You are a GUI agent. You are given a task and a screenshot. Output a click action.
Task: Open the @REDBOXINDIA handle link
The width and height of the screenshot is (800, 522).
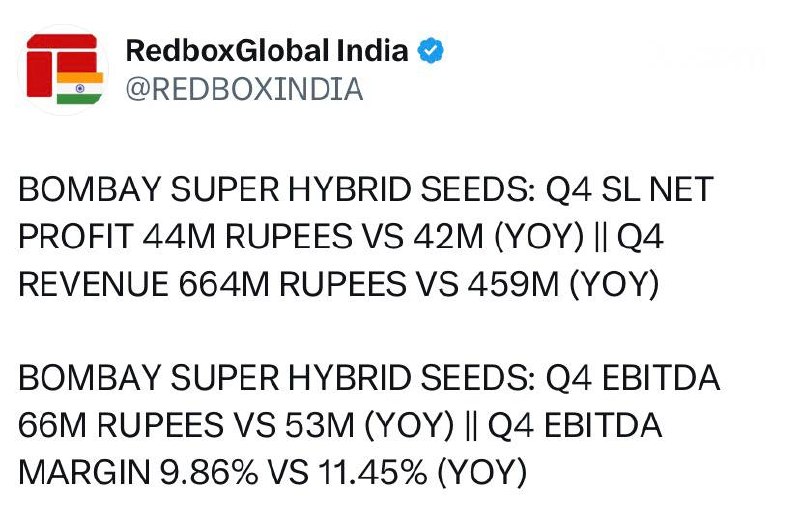[244, 89]
